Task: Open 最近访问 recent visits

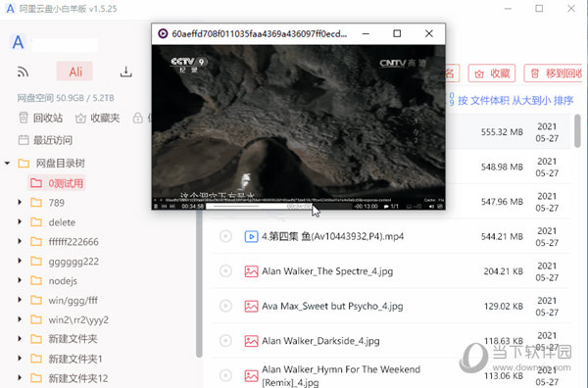Action: 45,140
